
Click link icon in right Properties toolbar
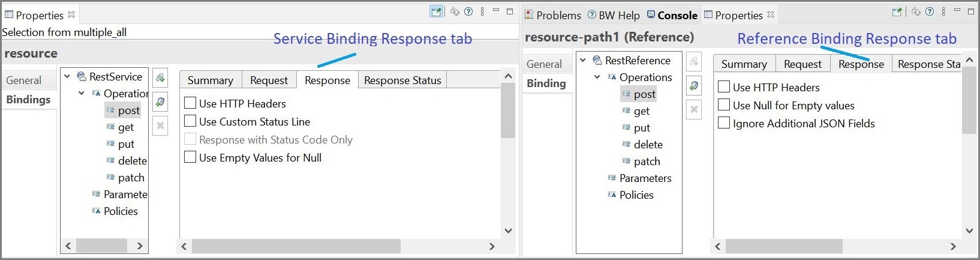[x=916, y=11]
